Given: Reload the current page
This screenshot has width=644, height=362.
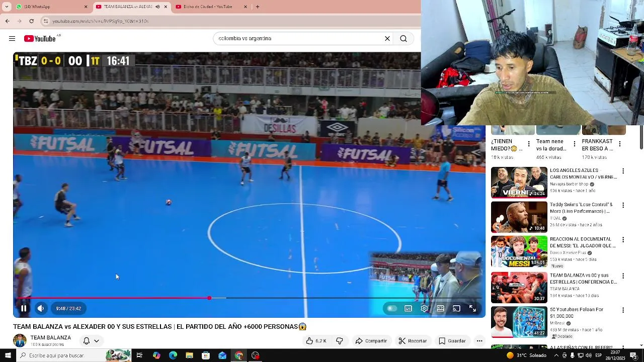Looking at the screenshot, I should coord(31,21).
